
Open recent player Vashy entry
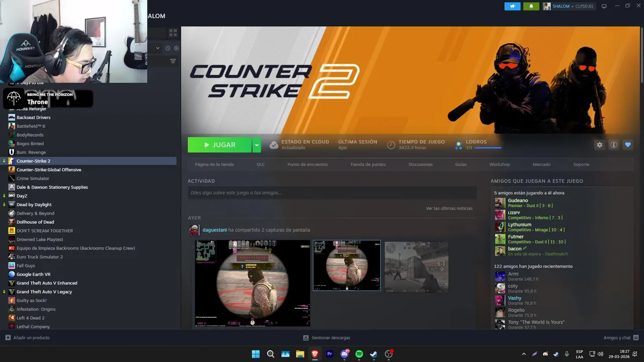[516, 301]
